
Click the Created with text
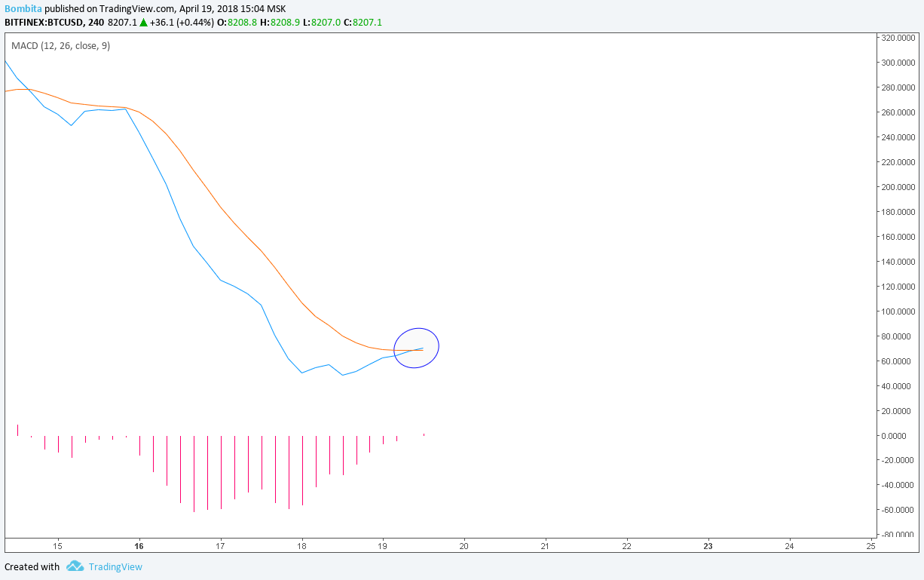(32, 566)
